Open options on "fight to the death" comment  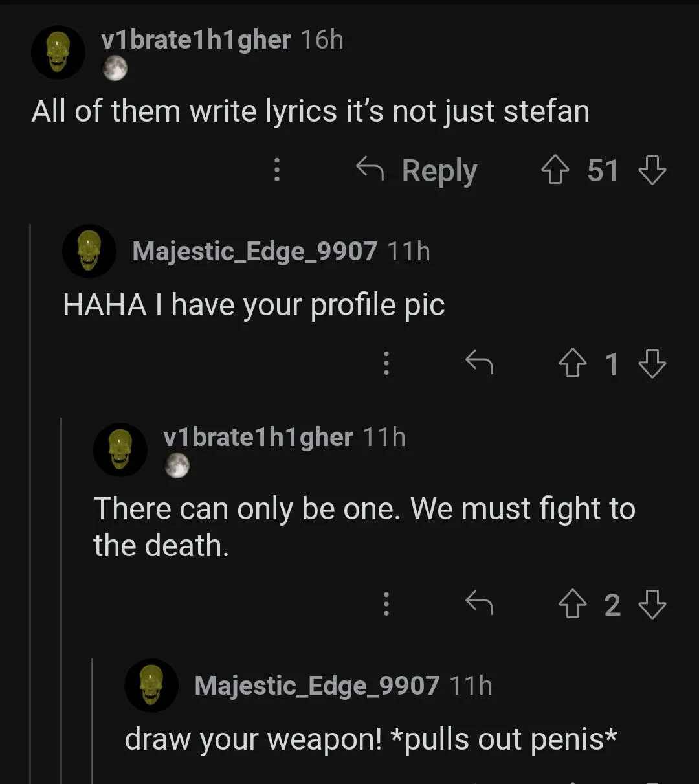pos(386,605)
